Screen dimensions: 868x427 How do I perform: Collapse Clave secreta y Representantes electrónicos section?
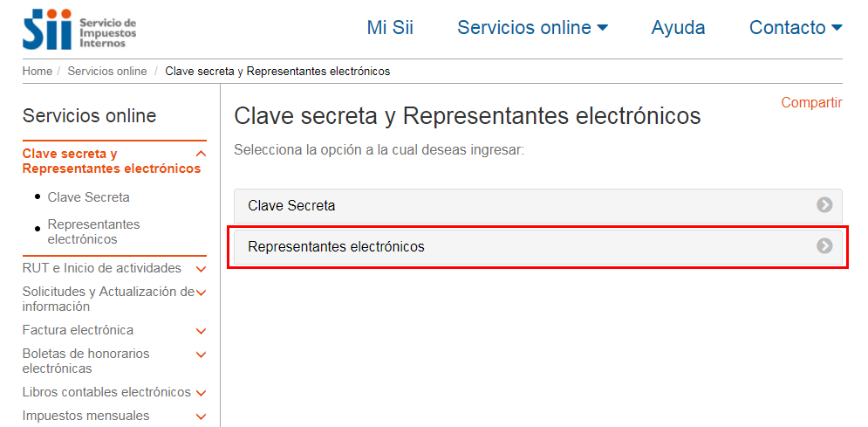coord(201,154)
